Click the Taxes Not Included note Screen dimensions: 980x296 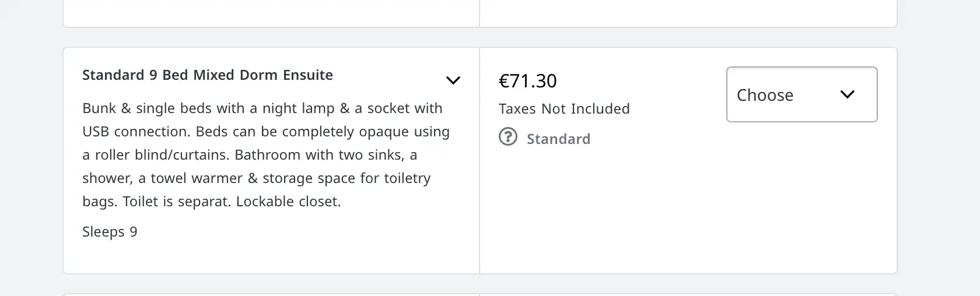point(564,109)
